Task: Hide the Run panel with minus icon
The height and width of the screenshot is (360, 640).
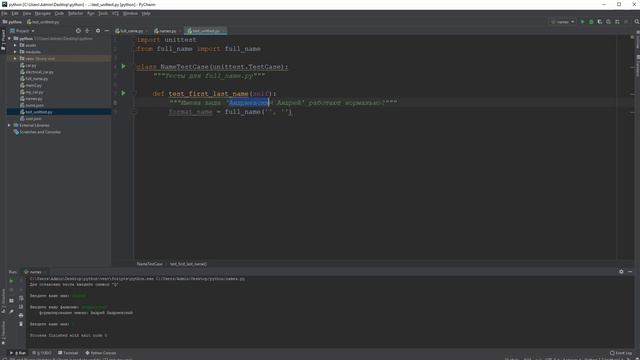Action: coord(630,271)
